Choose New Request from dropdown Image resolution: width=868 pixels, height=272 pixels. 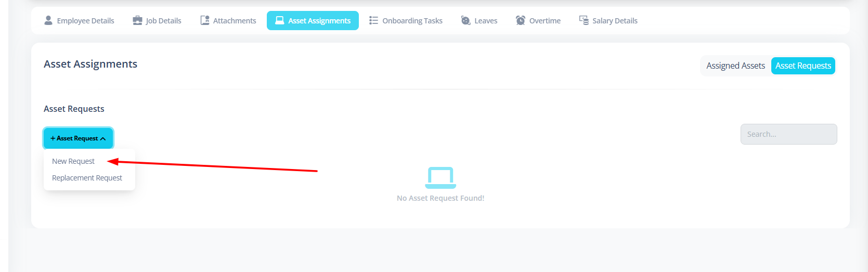(73, 161)
